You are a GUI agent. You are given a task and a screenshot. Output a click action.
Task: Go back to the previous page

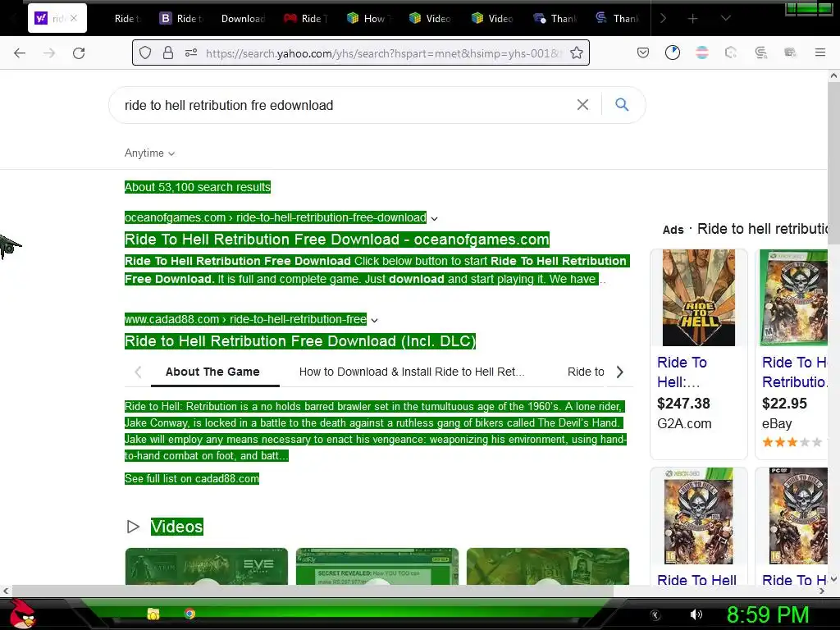(20, 53)
